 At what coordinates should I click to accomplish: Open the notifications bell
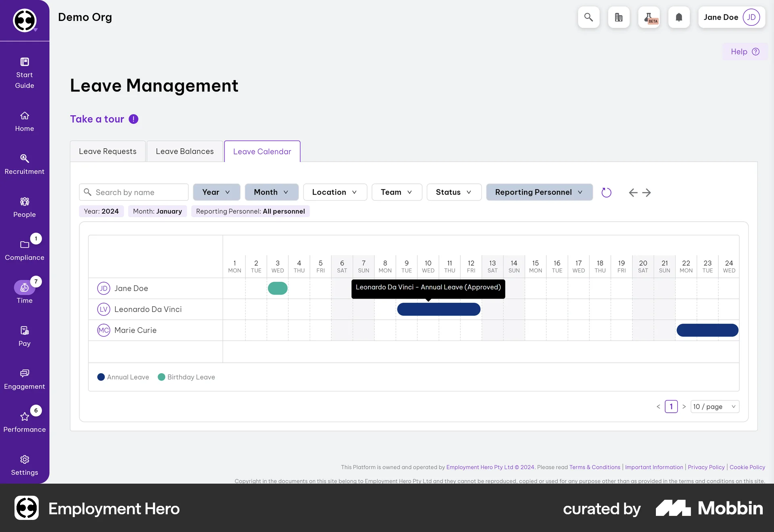pos(679,17)
